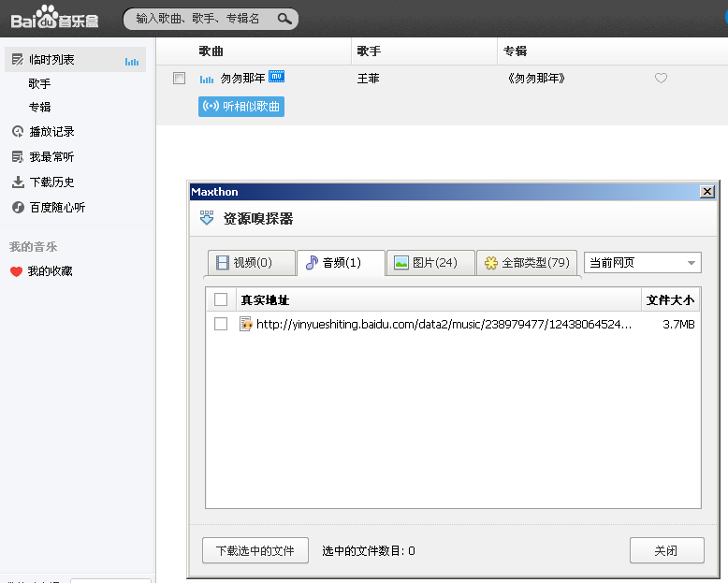The height and width of the screenshot is (583, 728).
Task: Open 临时列表 in the sidebar
Action: coord(75,59)
